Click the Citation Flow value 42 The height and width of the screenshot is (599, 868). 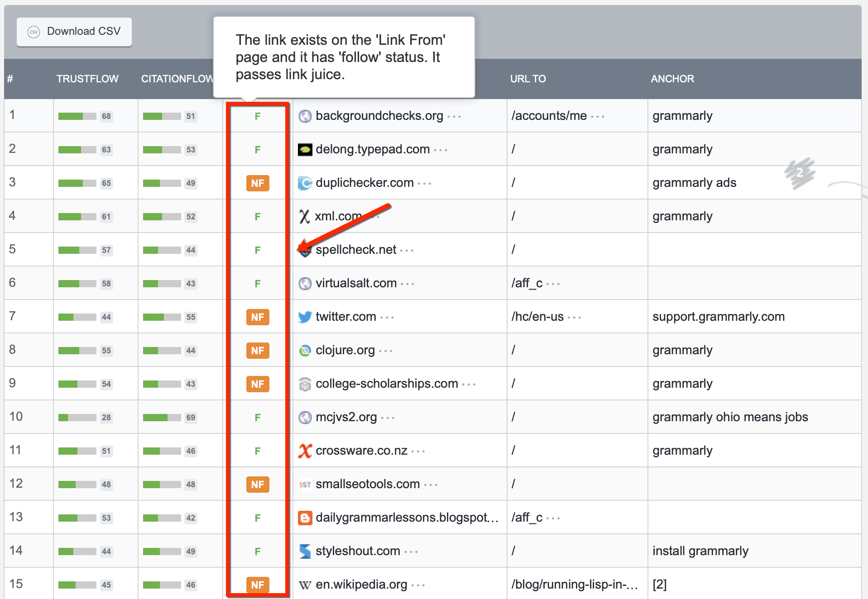coord(191,518)
